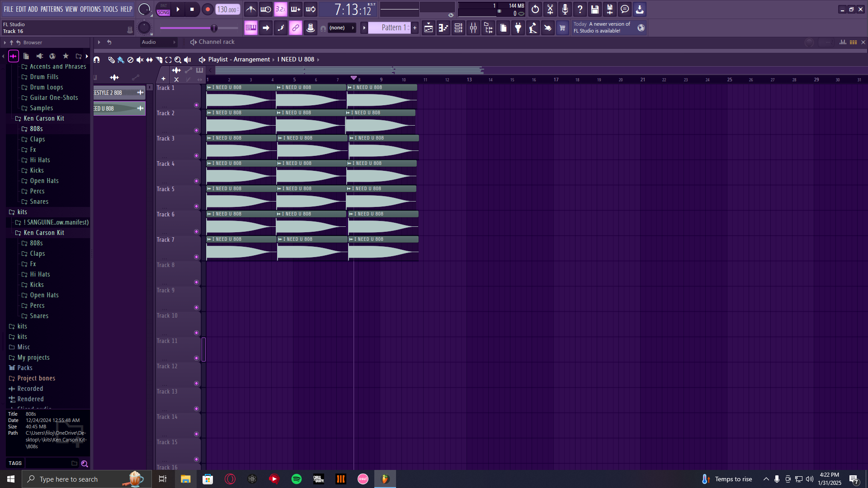Viewport: 868px width, 488px height.
Task: Toggle PAT/SONG playback mode switch
Action: pos(164,9)
